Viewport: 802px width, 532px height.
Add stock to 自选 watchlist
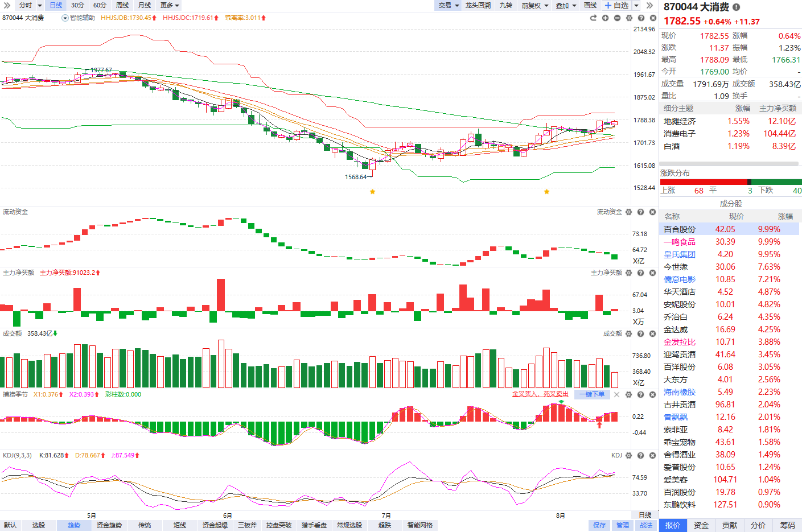point(616,5)
